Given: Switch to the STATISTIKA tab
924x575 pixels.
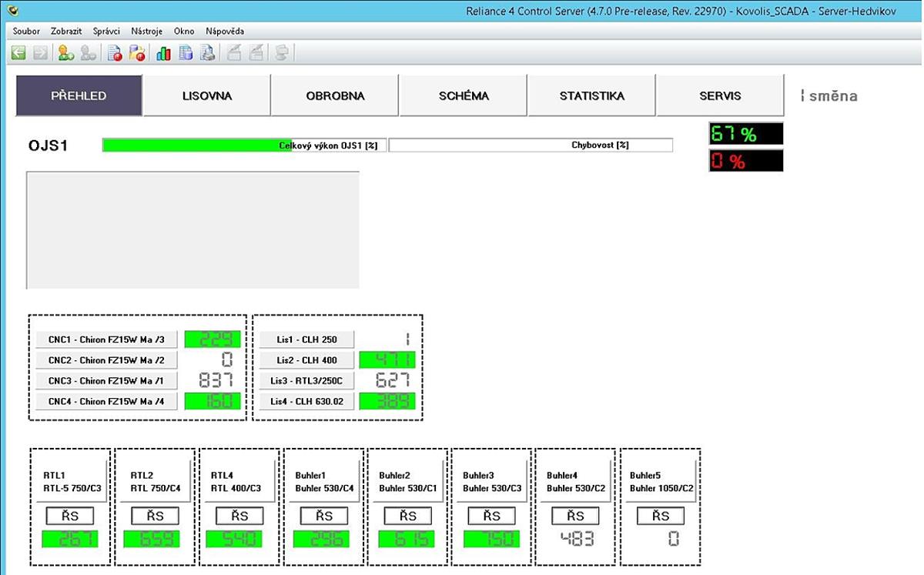Looking at the screenshot, I should (591, 96).
